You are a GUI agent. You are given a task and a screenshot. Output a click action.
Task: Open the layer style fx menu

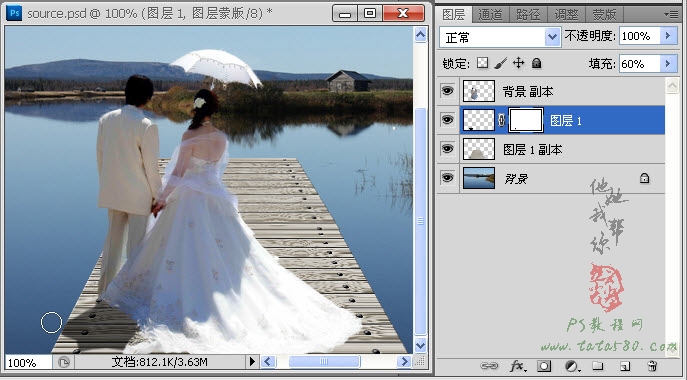[x=517, y=366]
